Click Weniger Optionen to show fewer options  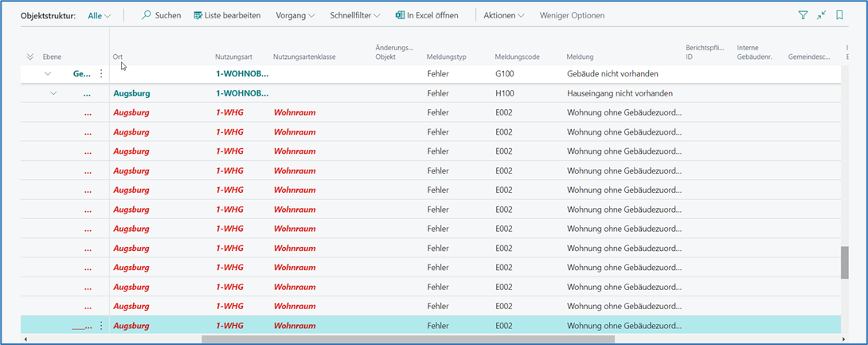click(x=572, y=15)
